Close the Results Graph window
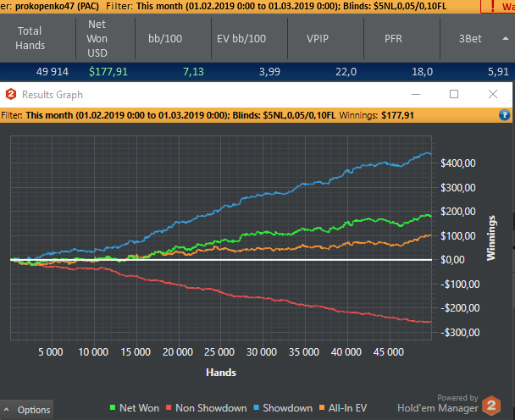515x420 pixels. (493, 94)
